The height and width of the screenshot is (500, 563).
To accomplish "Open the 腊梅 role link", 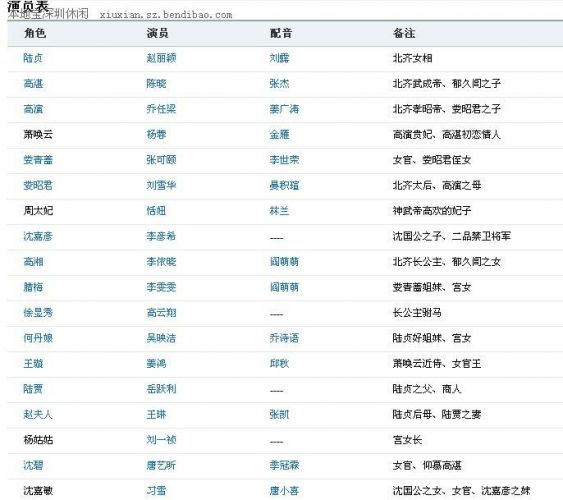I will coord(33,287).
